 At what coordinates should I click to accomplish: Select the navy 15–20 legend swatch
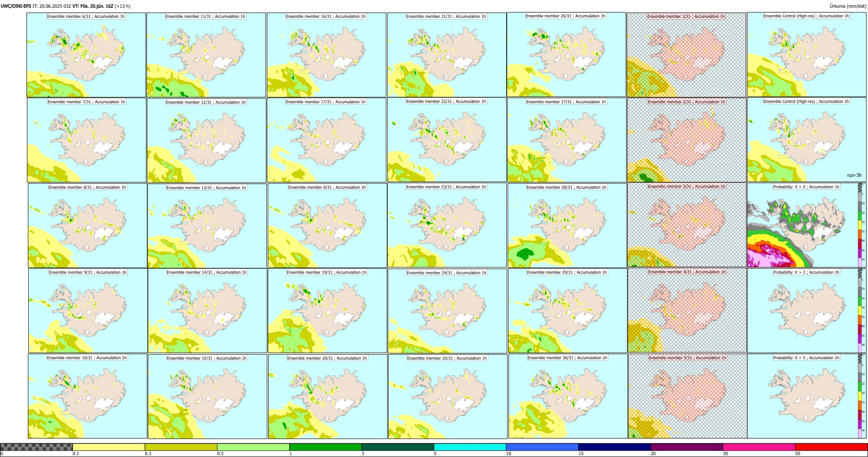tap(614, 447)
